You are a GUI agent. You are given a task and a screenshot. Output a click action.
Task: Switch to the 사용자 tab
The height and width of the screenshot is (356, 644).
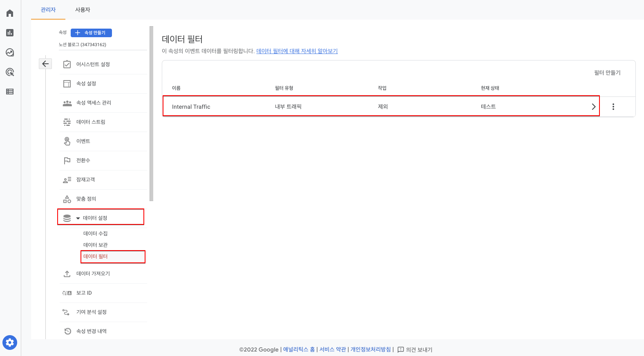click(x=83, y=10)
